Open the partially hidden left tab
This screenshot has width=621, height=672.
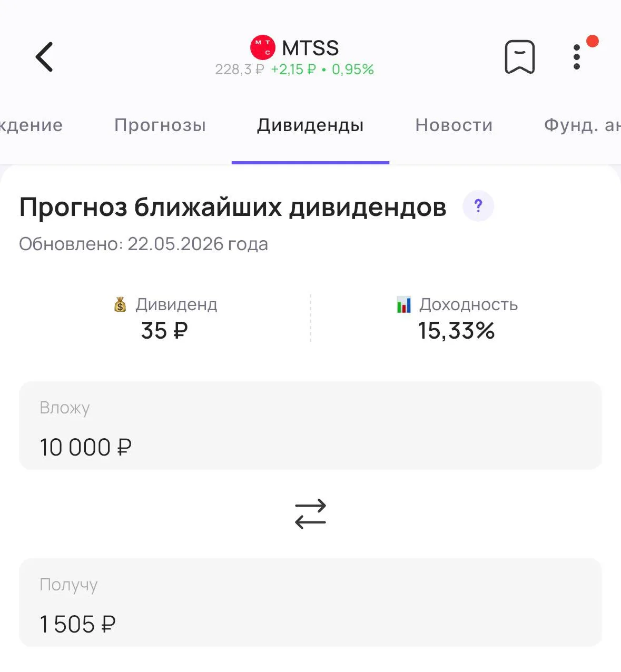[x=31, y=125]
